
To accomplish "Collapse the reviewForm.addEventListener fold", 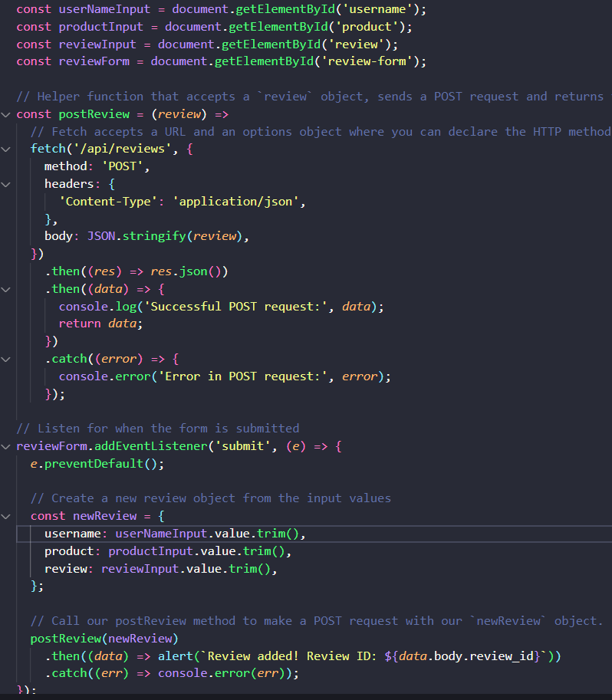I will point(6,447).
